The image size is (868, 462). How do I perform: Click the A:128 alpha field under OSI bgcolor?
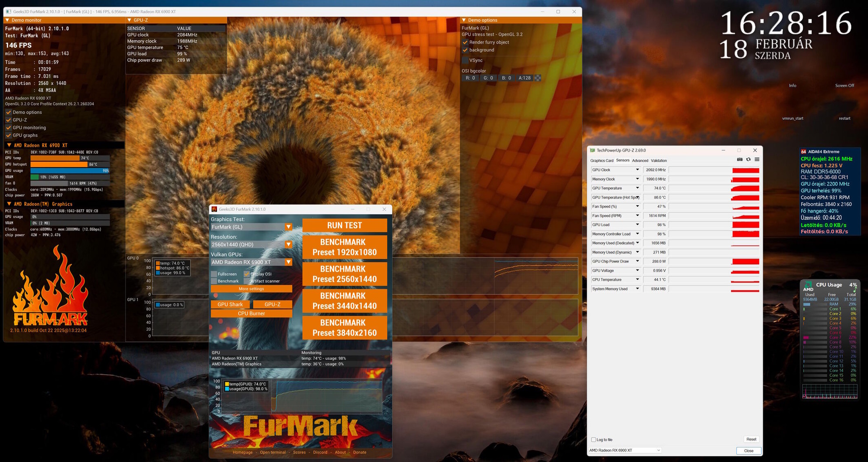(525, 78)
